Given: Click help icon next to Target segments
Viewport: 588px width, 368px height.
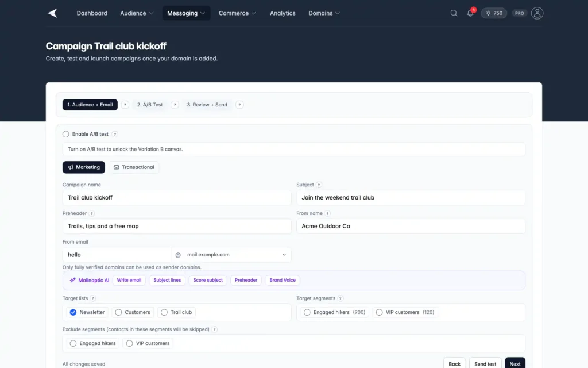Looking at the screenshot, I should 340,298.
